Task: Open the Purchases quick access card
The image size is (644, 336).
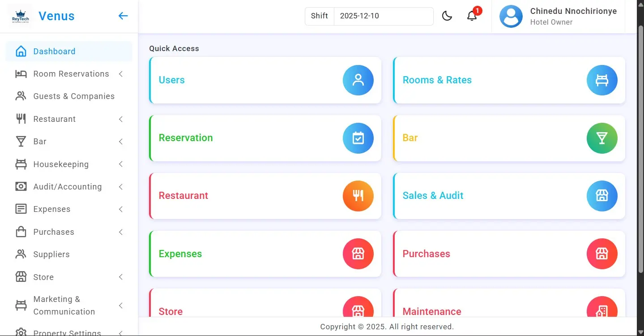Action: point(509,254)
